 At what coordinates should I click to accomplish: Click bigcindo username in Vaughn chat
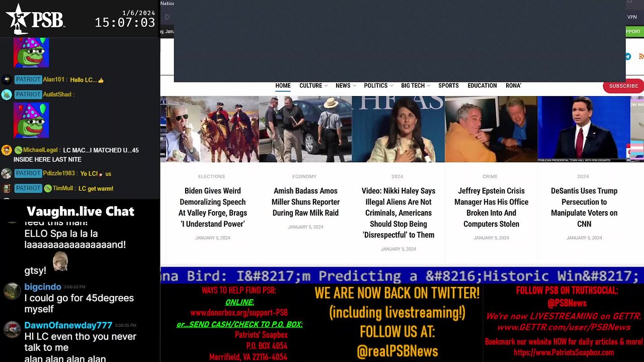43,287
